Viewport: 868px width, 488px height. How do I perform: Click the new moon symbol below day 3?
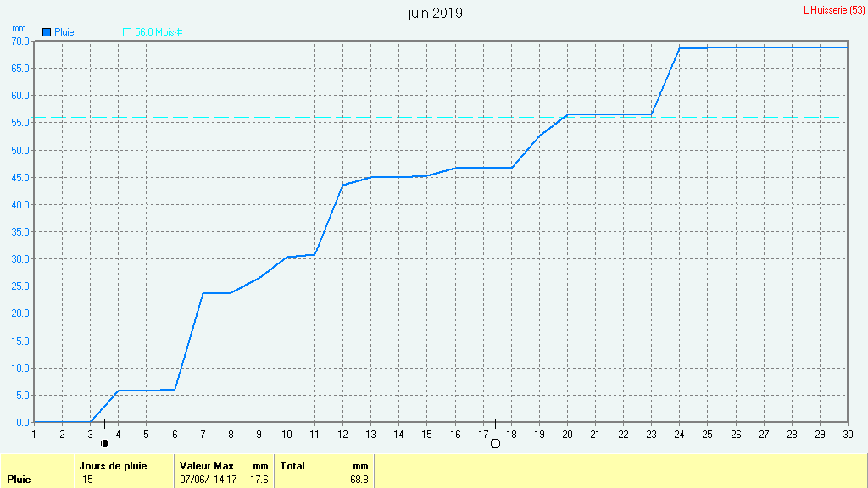point(104,443)
